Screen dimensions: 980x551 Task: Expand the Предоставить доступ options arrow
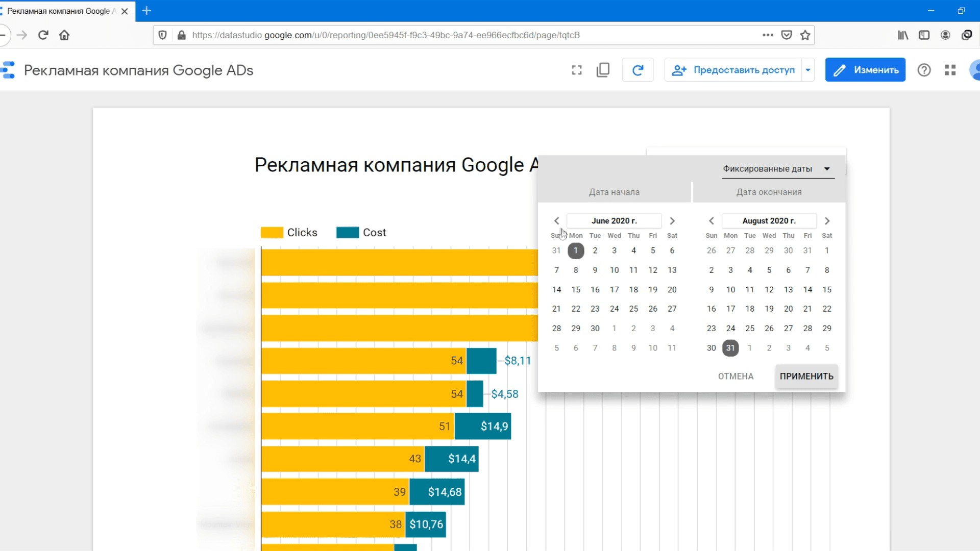807,70
